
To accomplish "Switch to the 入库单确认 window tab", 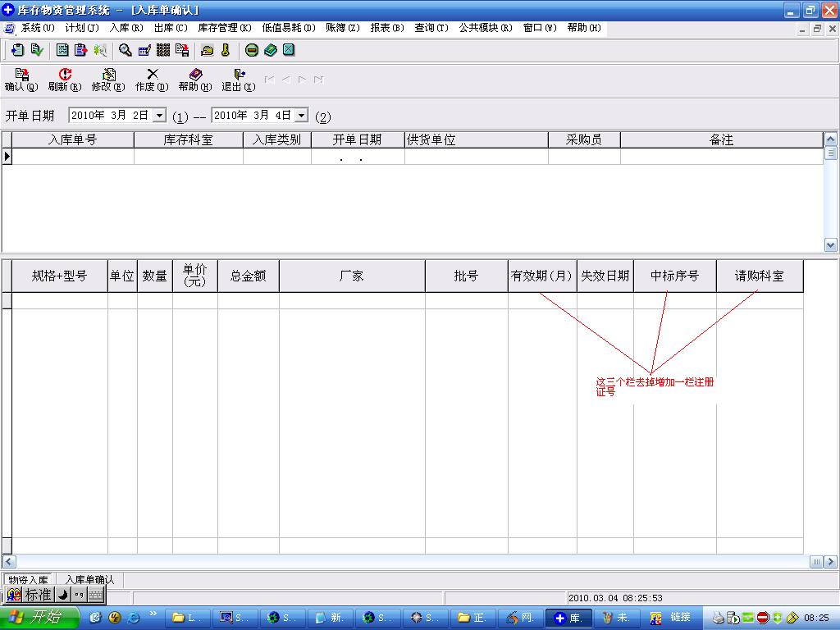I will click(x=89, y=580).
